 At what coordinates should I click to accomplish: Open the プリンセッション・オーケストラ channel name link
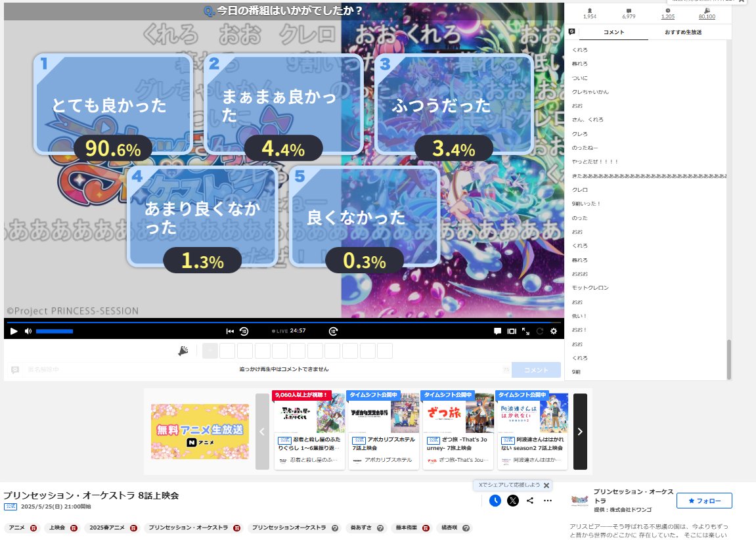coord(633,496)
